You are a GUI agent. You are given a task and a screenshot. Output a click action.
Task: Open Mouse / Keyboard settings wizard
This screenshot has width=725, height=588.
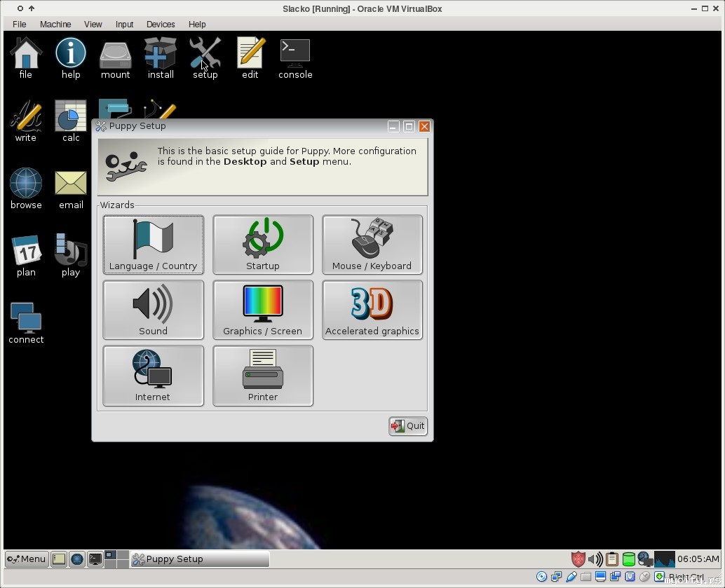[372, 245]
